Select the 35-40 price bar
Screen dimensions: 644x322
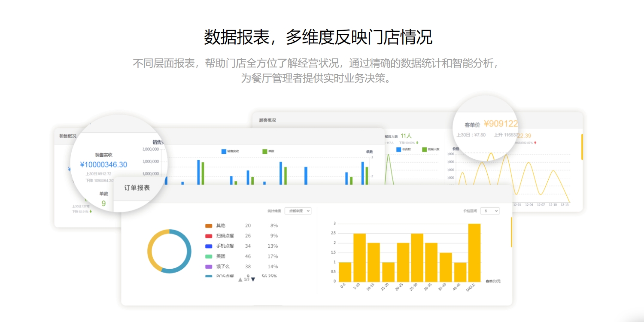point(446,267)
